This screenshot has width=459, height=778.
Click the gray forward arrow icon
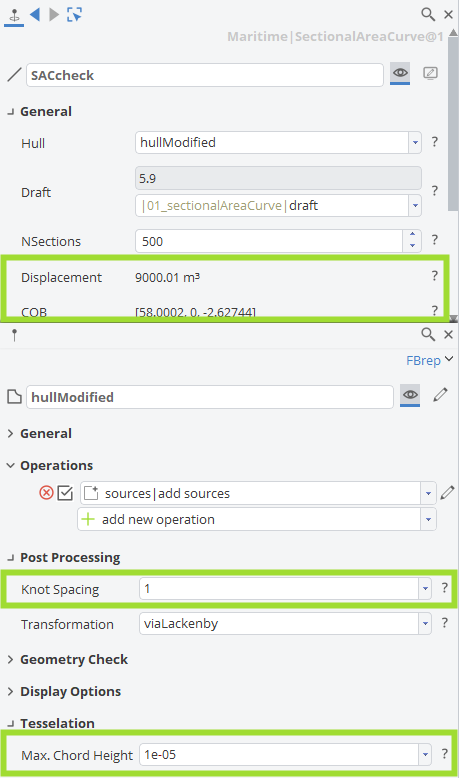click(x=54, y=14)
